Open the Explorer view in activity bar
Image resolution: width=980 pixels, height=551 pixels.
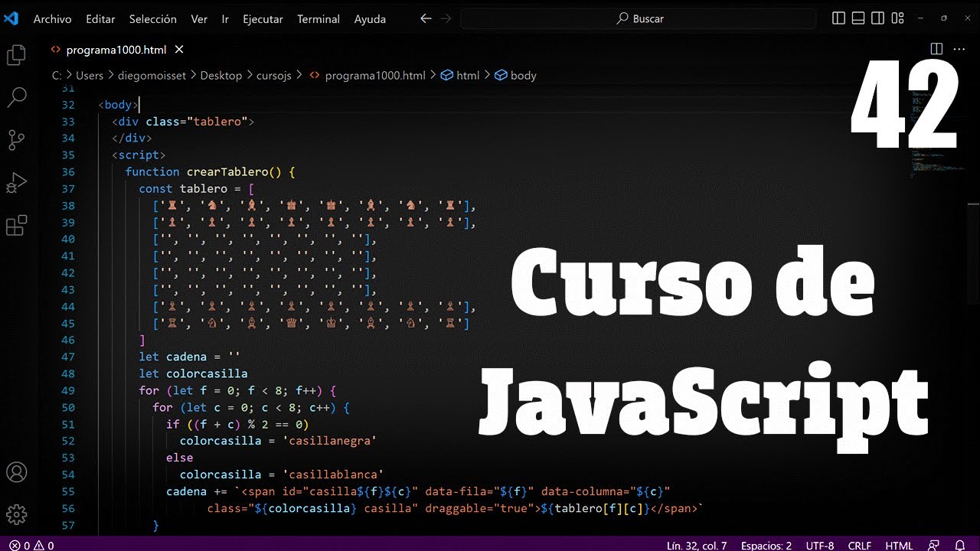coord(16,55)
